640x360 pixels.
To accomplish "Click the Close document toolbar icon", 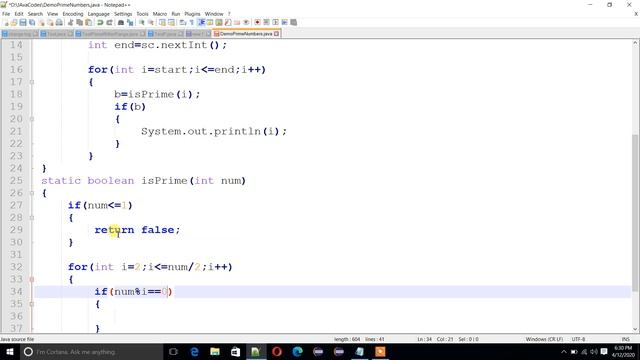I will [x=41, y=22].
